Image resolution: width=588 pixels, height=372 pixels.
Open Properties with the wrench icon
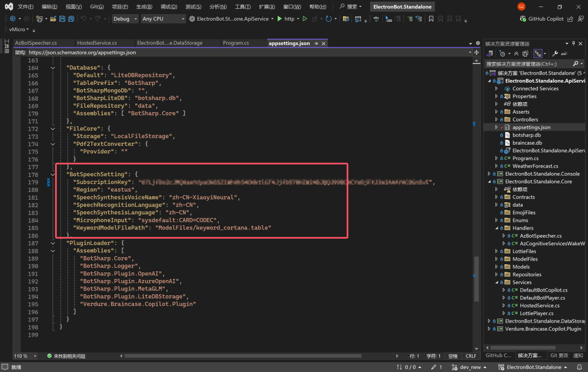point(555,54)
